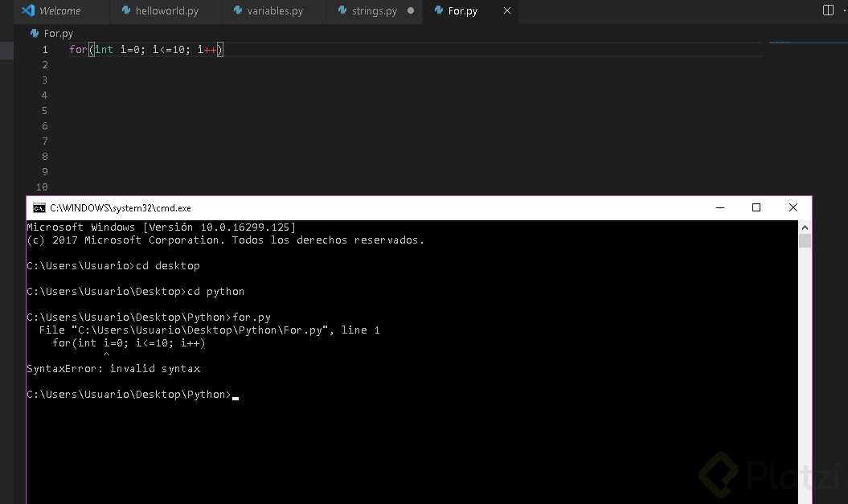This screenshot has width=848, height=504.
Task: Maximize the cmd.exe window
Action: coord(756,207)
